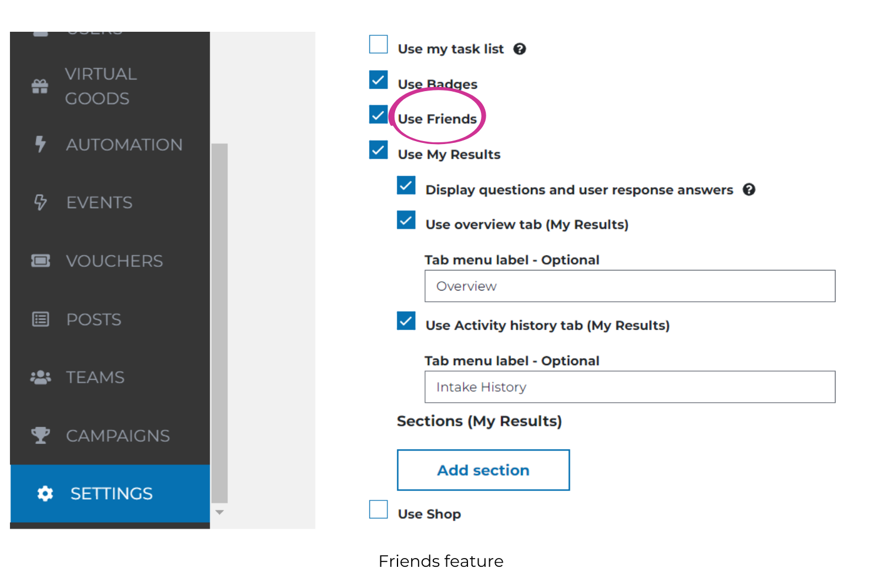Uncheck Use Activity history tab checkbox
This screenshot has width=882, height=588.
point(406,321)
